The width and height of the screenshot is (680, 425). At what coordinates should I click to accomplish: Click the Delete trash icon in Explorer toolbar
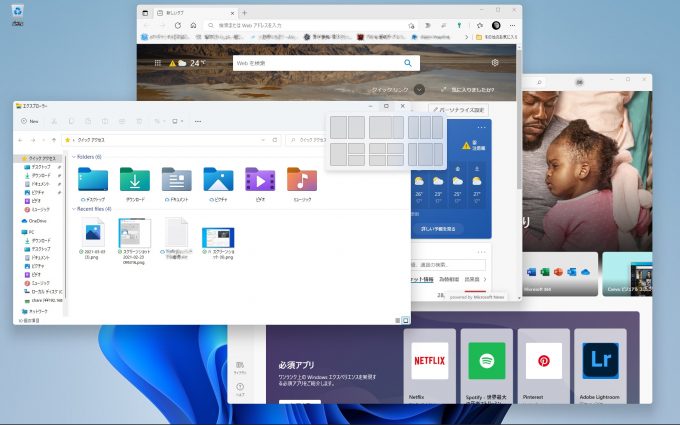pos(139,121)
